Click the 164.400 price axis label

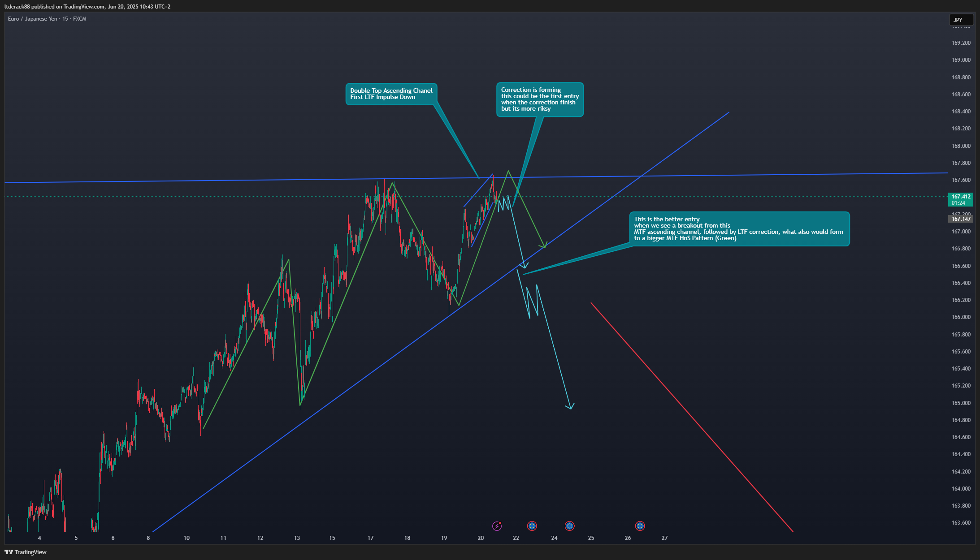click(961, 454)
